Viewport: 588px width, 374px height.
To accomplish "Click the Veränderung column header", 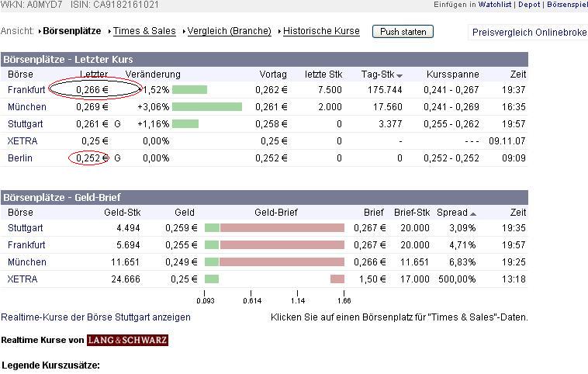I will (x=153, y=74).
